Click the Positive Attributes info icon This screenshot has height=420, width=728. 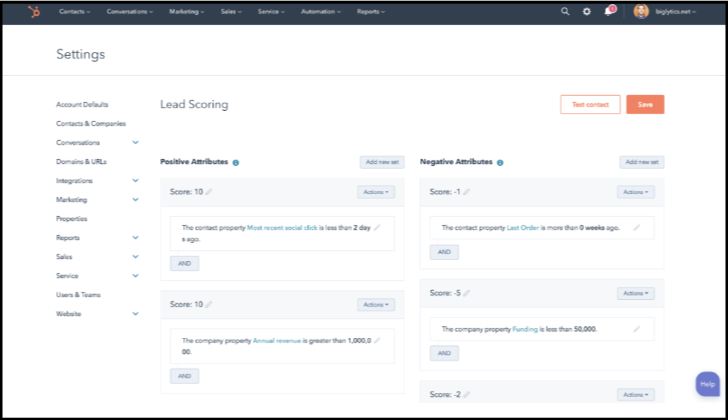(236, 162)
